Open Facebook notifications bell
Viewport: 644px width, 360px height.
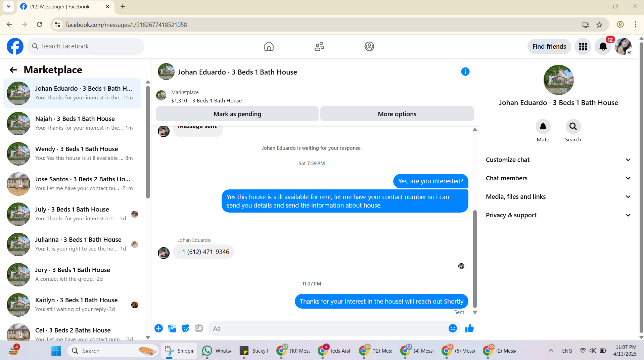[603, 46]
